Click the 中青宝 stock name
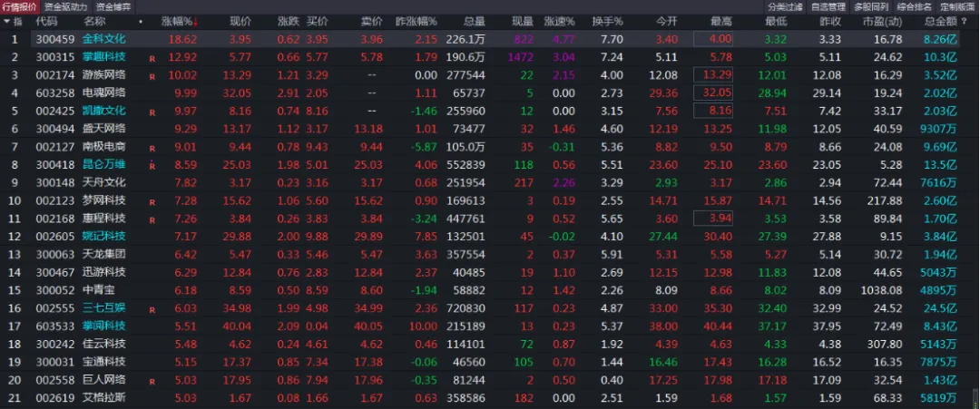Image resolution: width=980 pixels, height=409 pixels. pos(99,290)
